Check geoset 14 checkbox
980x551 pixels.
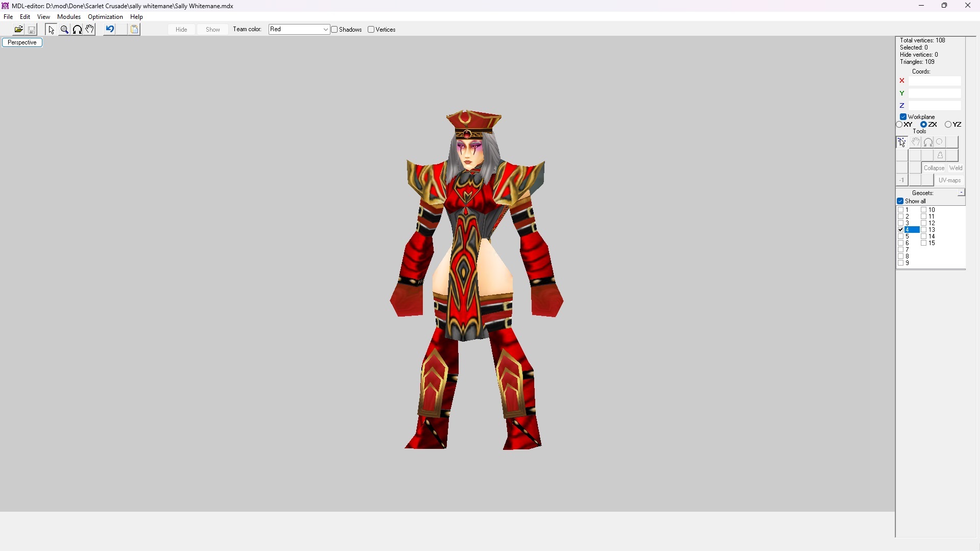pyautogui.click(x=924, y=237)
